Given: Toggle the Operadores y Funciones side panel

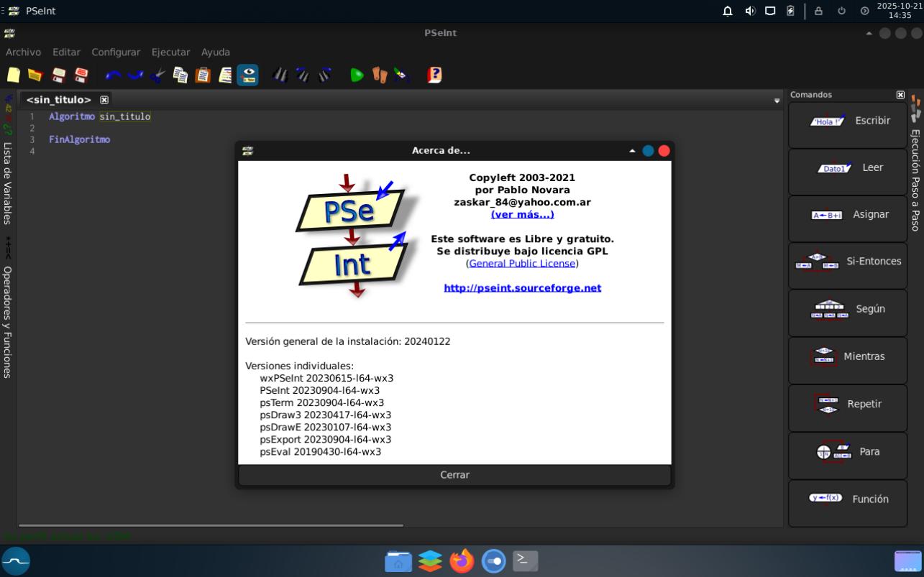Looking at the screenshot, I should (8, 322).
